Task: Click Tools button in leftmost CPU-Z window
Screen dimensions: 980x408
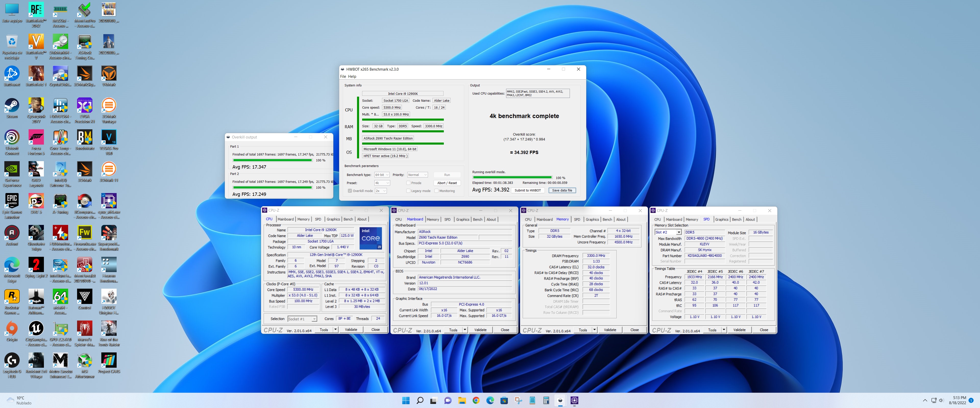Action: tap(324, 330)
